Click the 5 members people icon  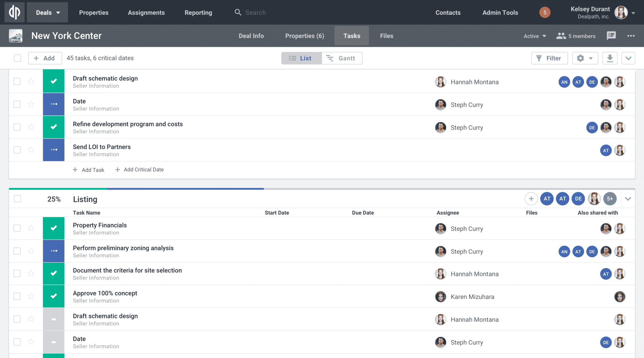pyautogui.click(x=561, y=36)
